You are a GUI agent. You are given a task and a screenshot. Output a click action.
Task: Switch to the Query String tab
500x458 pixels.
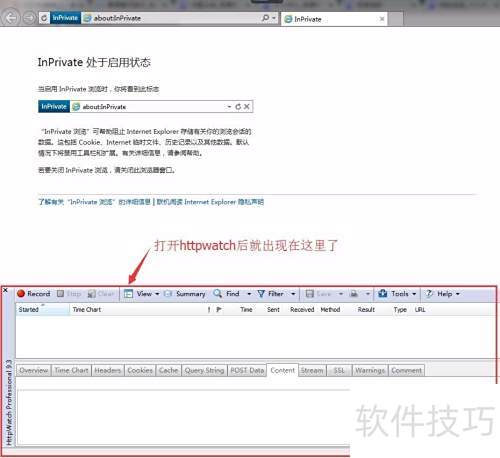204,370
